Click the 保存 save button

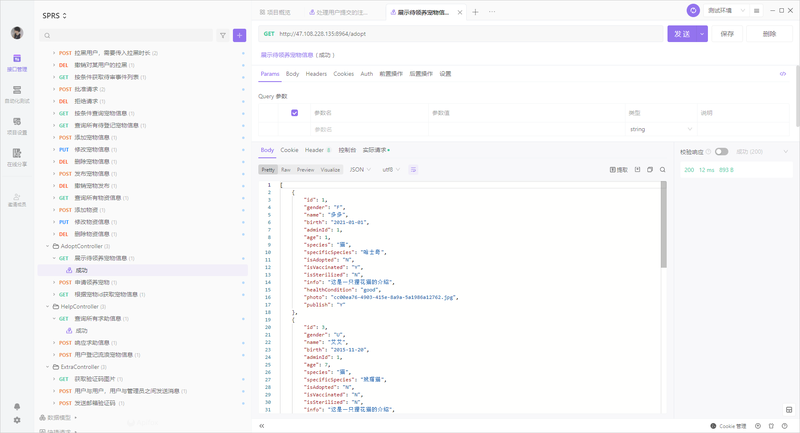(727, 34)
